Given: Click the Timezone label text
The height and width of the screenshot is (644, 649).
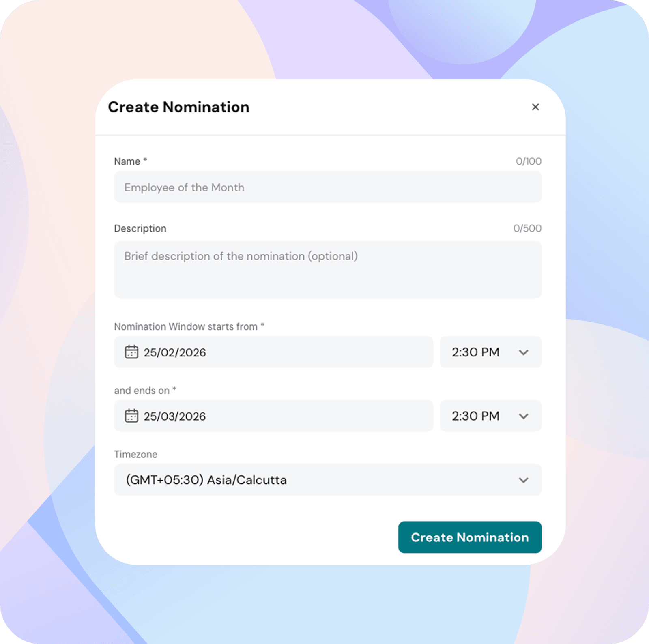Looking at the screenshot, I should [x=135, y=454].
